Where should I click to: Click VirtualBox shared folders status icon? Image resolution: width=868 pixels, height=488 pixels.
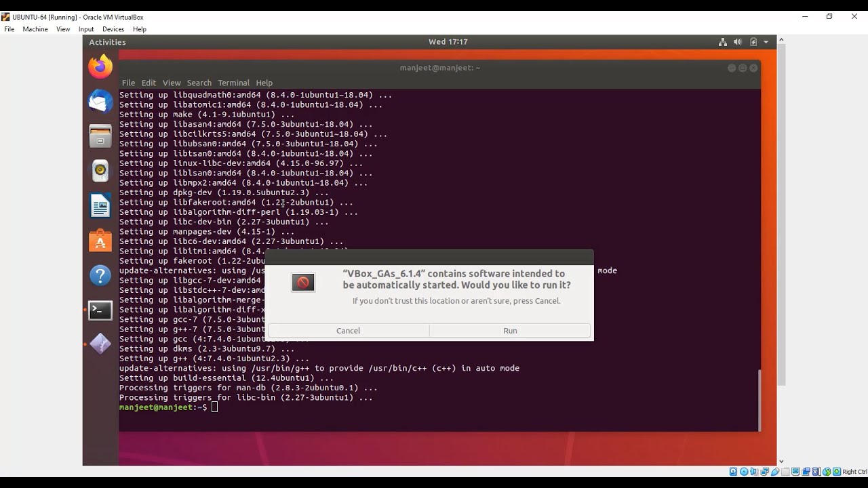click(x=785, y=472)
